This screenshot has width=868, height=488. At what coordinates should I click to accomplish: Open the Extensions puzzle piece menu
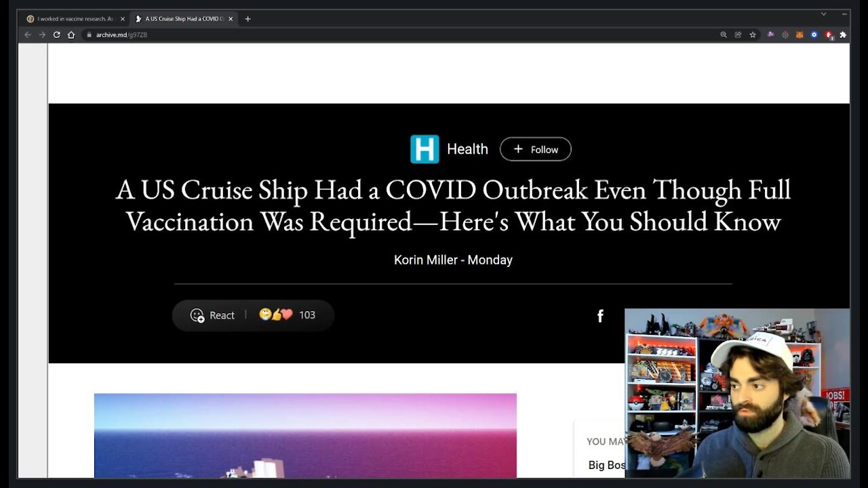click(x=843, y=35)
